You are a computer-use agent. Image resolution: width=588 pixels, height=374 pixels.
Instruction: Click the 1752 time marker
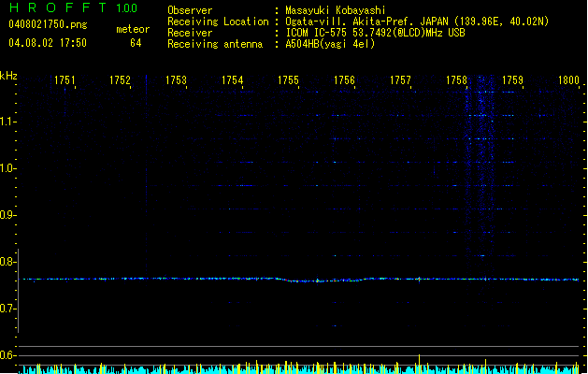(x=120, y=80)
